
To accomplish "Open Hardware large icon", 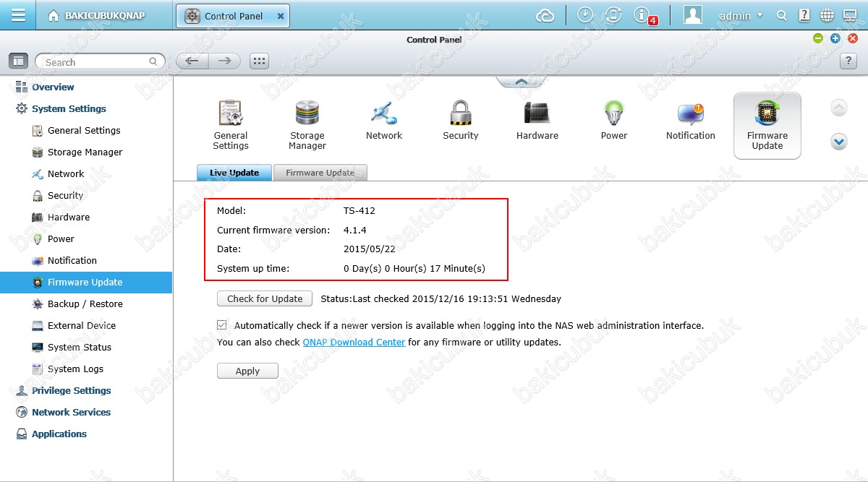I will [537, 120].
